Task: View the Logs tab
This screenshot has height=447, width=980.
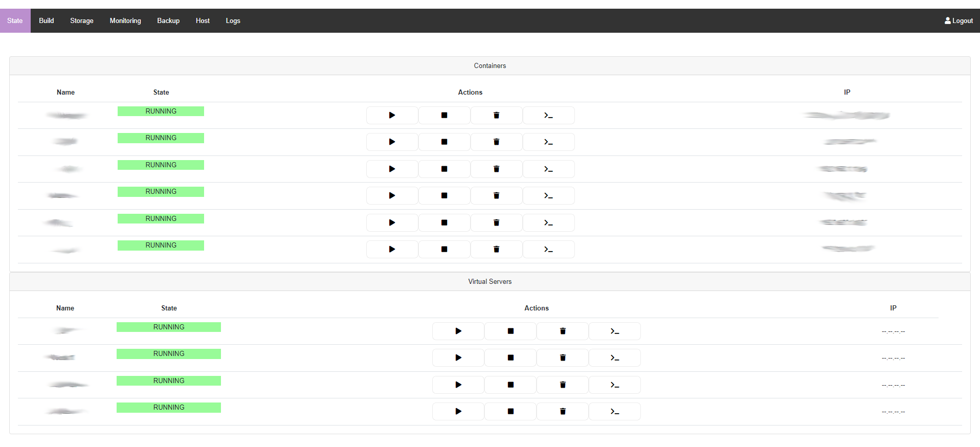Action: [x=233, y=20]
